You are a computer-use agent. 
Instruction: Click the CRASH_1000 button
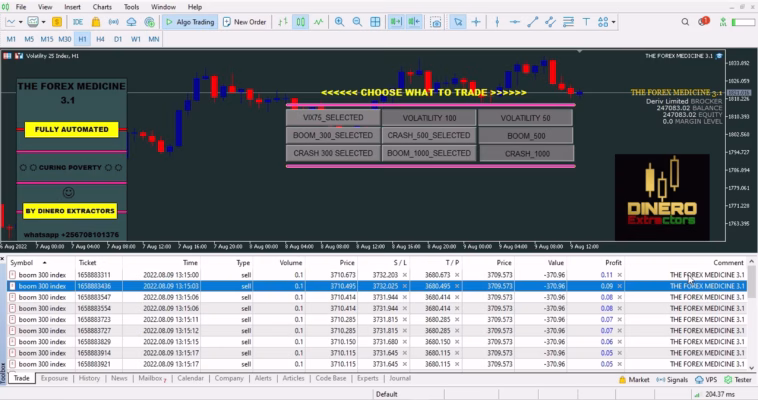click(x=527, y=154)
